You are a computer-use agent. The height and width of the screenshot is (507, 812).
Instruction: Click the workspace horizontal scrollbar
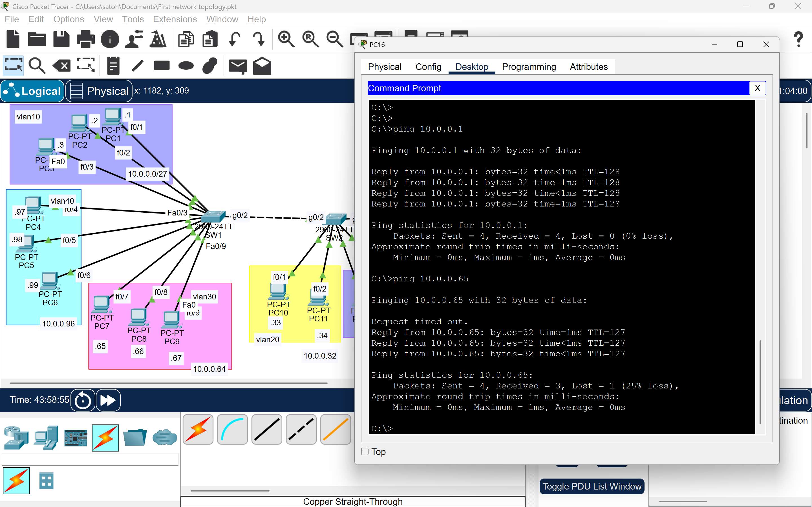tap(168, 383)
